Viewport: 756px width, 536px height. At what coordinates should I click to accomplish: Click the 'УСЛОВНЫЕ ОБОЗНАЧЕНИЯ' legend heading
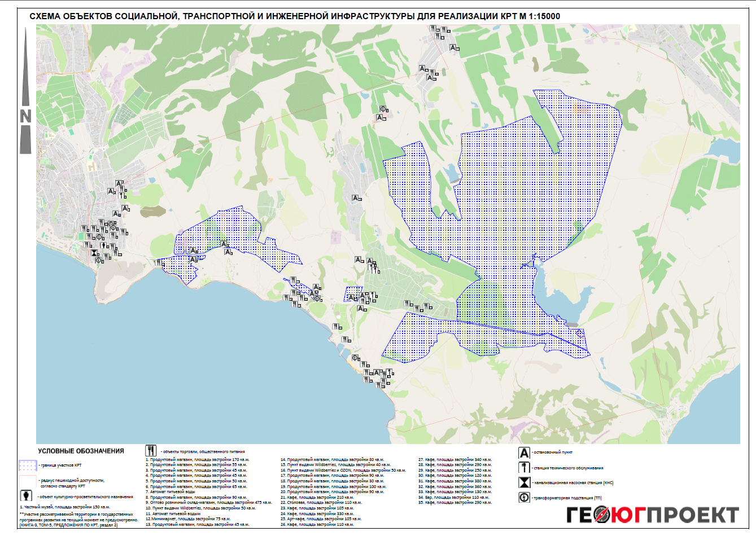coord(81,451)
